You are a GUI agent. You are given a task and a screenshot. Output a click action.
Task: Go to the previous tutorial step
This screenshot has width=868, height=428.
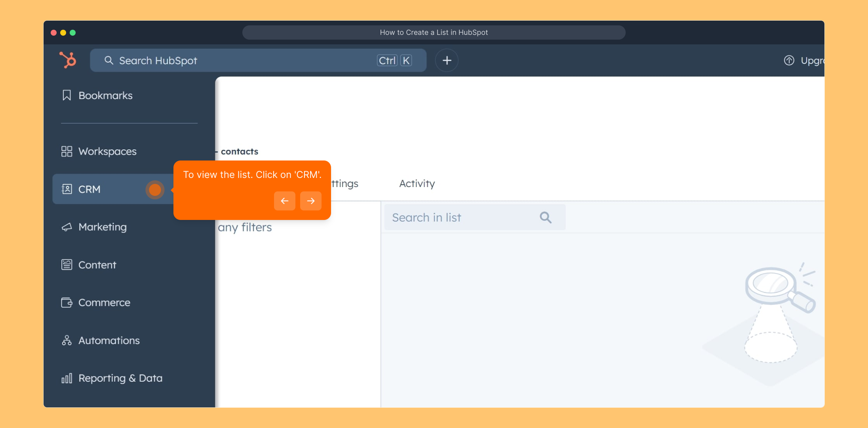[284, 201]
